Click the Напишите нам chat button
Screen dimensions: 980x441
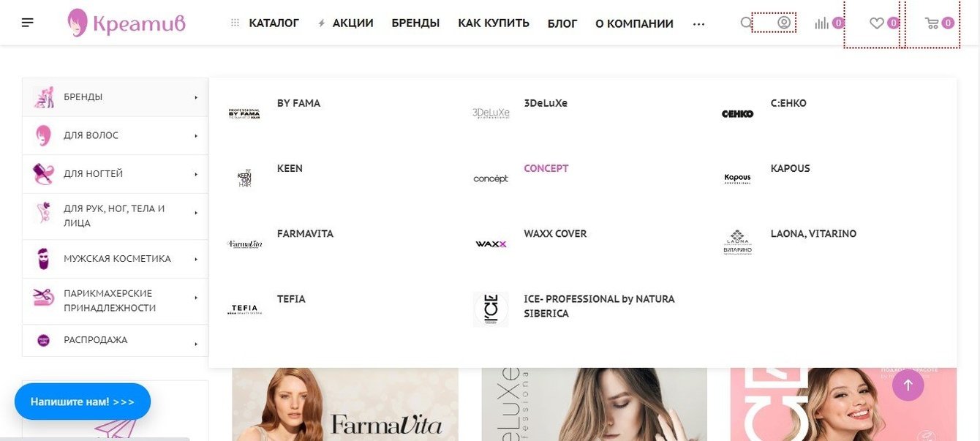[83, 402]
